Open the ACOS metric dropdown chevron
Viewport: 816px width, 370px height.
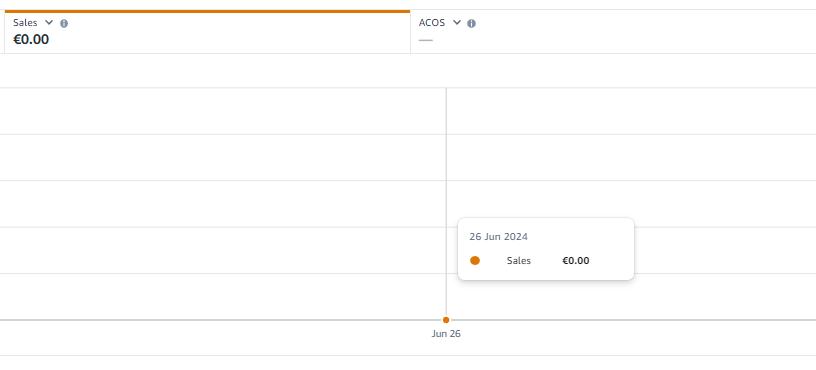pyautogui.click(x=457, y=23)
